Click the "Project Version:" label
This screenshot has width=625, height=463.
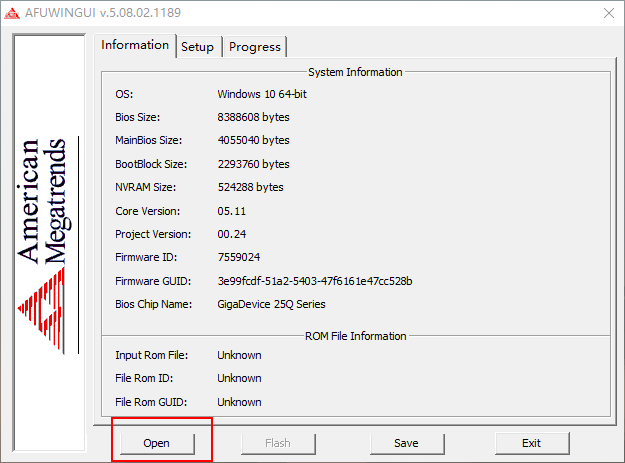pos(153,234)
